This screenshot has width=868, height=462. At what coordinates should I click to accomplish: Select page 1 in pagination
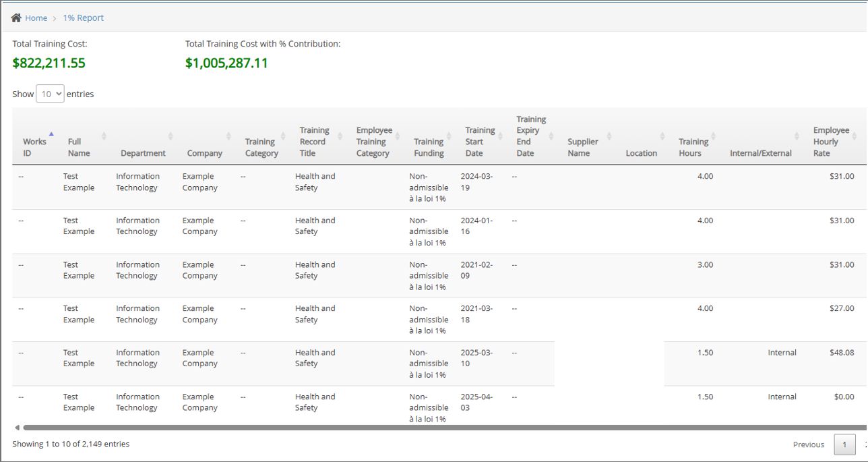[844, 444]
